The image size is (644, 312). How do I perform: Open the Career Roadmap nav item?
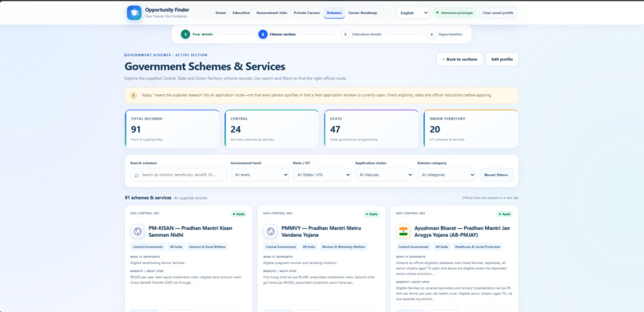click(x=362, y=13)
